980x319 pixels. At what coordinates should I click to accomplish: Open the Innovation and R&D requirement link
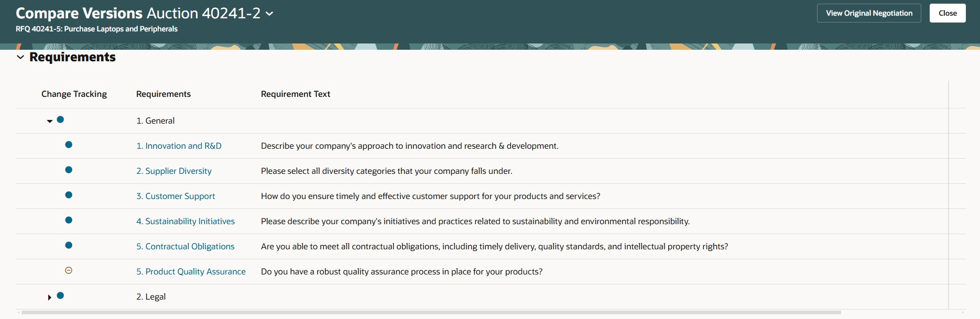click(x=179, y=146)
